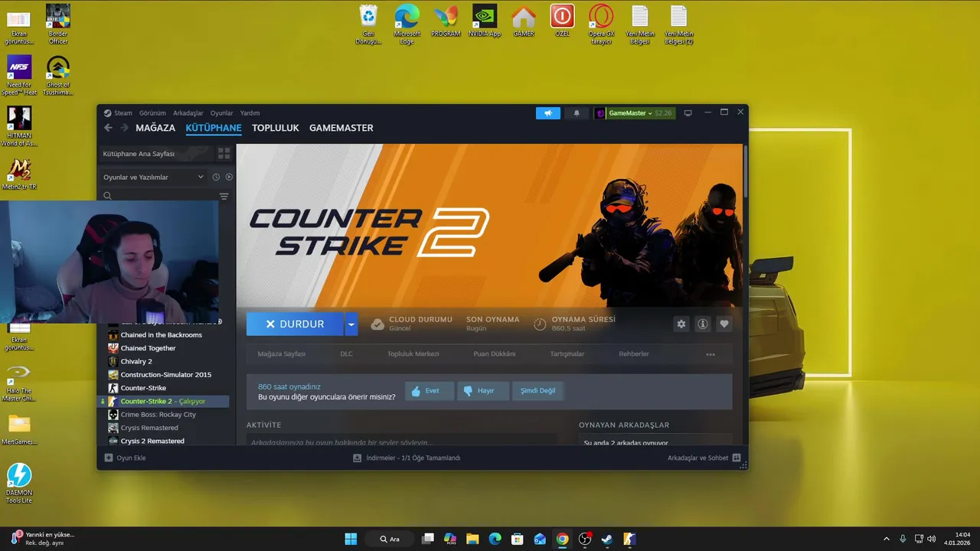Switch library to grid collections view icon
This screenshot has width=980, height=551.
(x=224, y=154)
